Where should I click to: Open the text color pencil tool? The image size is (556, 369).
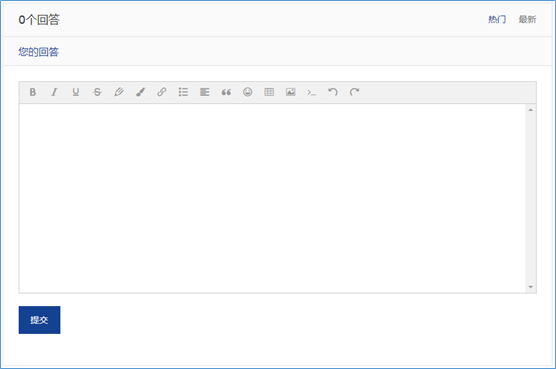pos(119,92)
